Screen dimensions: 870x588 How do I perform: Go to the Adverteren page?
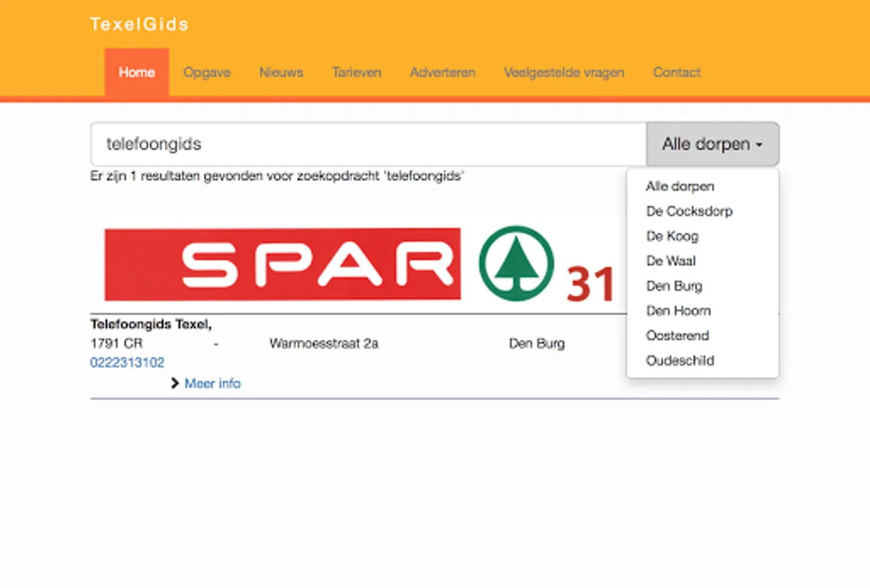[x=442, y=73]
